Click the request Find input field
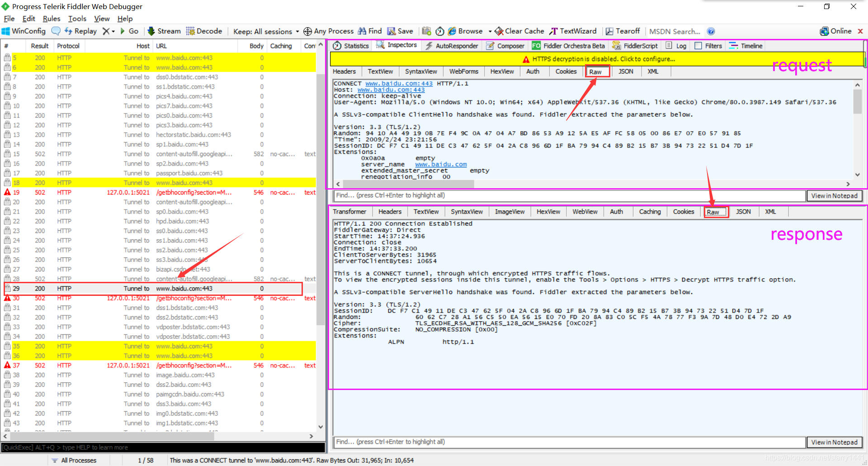The height and width of the screenshot is (466, 868). (x=570, y=195)
